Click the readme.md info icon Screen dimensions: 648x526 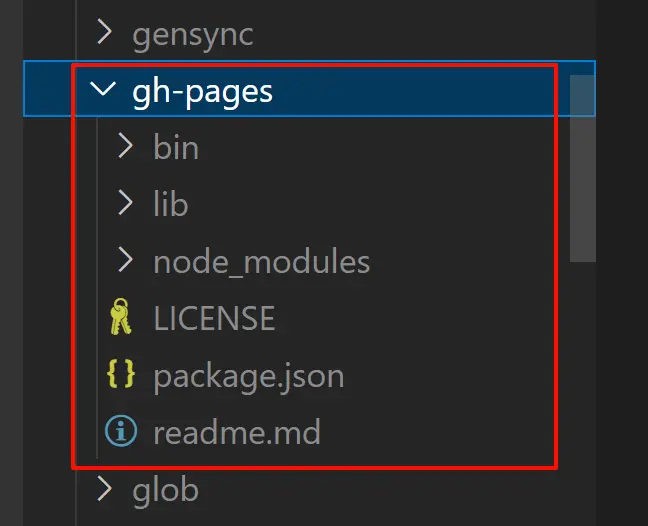point(121,431)
